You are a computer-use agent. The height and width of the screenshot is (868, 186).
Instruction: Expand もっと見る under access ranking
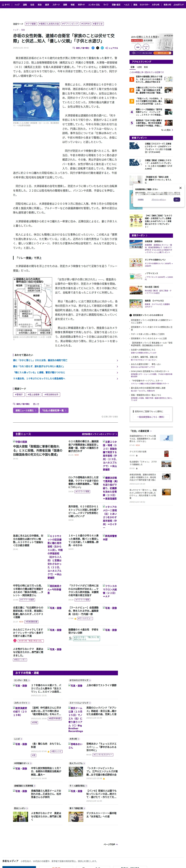click(167, 130)
